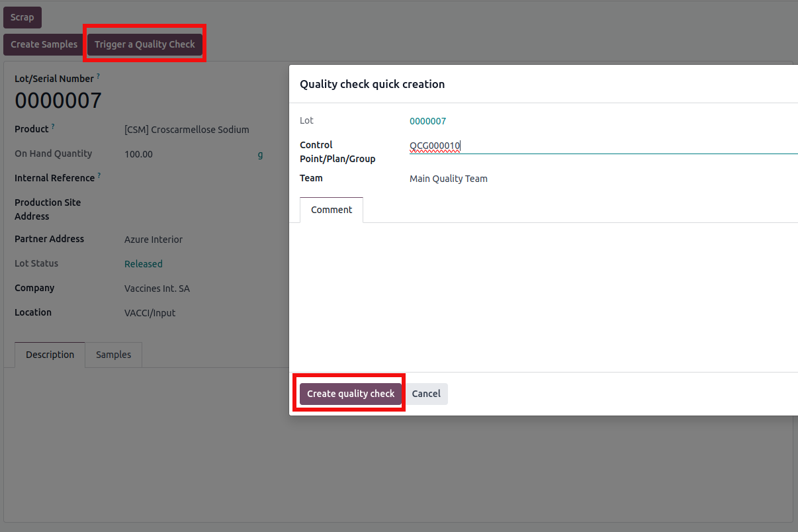This screenshot has width=798, height=532.
Task: Click Trigger a Quality Check button
Action: (x=144, y=44)
